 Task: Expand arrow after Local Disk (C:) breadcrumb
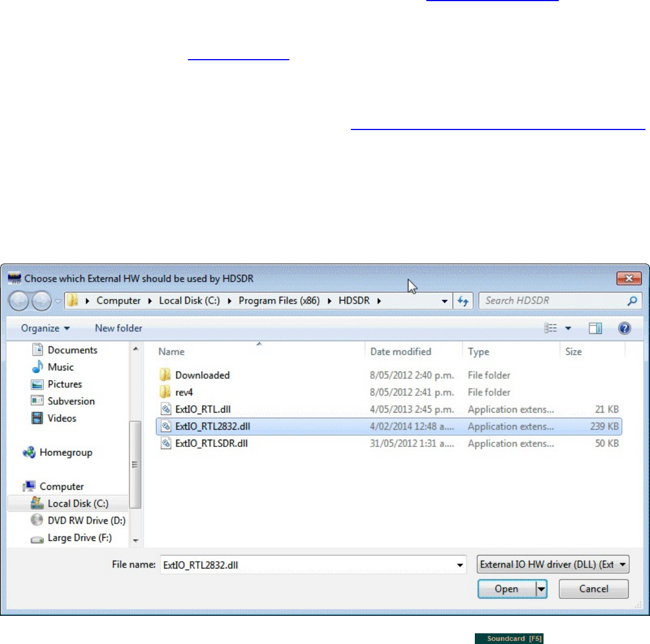click(x=229, y=301)
